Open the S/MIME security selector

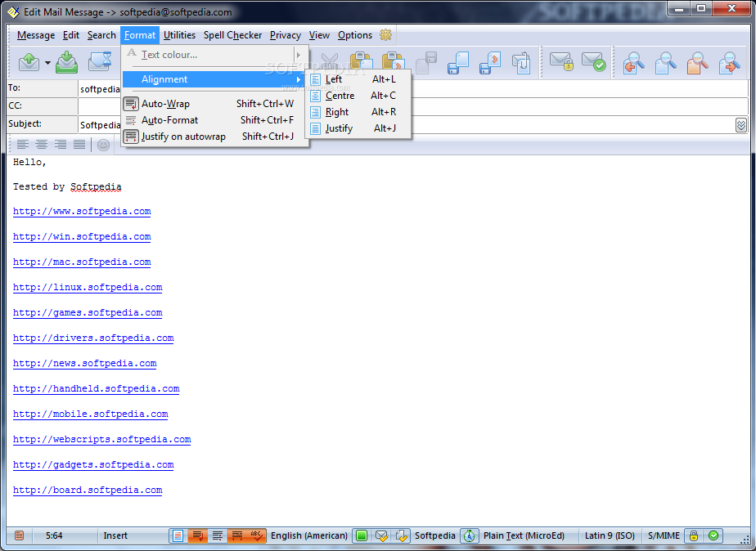[x=664, y=535]
